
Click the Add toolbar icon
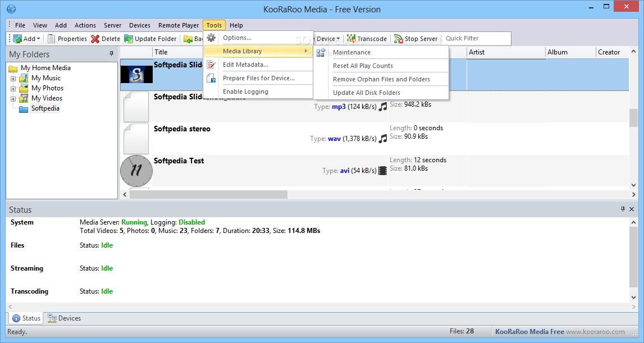pos(17,39)
